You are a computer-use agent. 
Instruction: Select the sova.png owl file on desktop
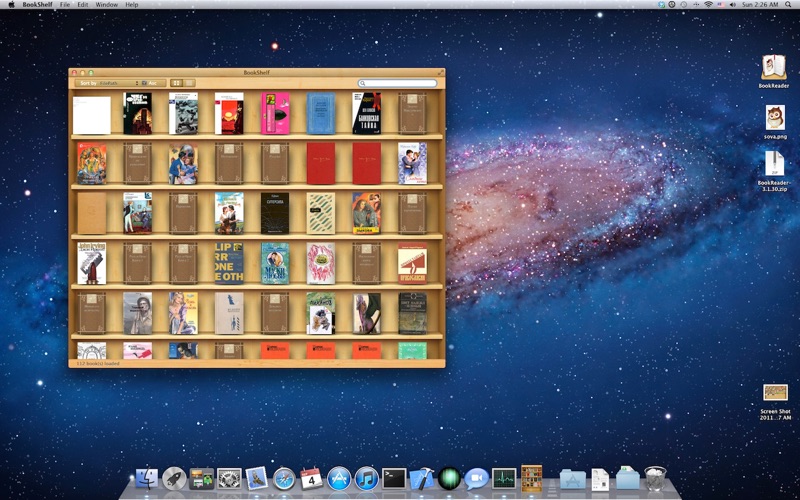774,118
